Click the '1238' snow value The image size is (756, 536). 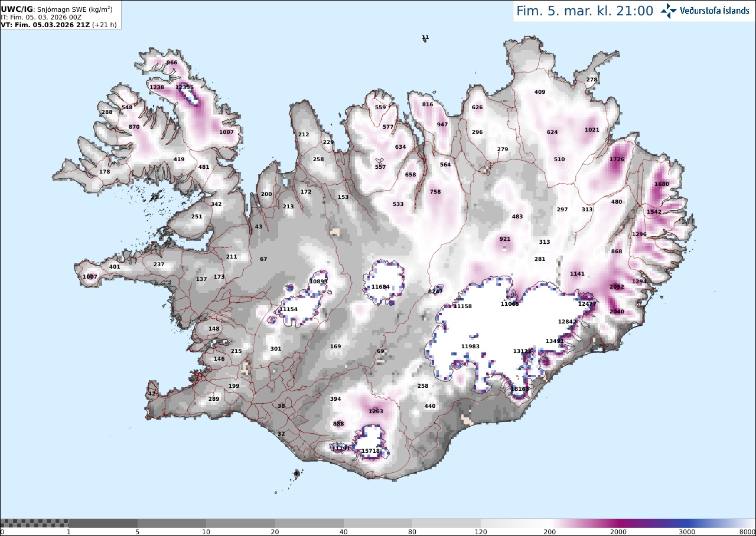(x=157, y=87)
